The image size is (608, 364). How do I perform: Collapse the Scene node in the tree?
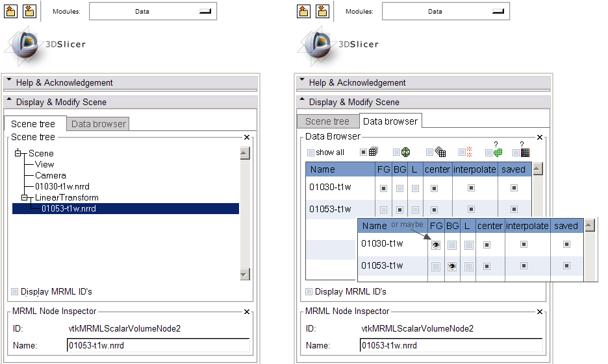(x=18, y=154)
